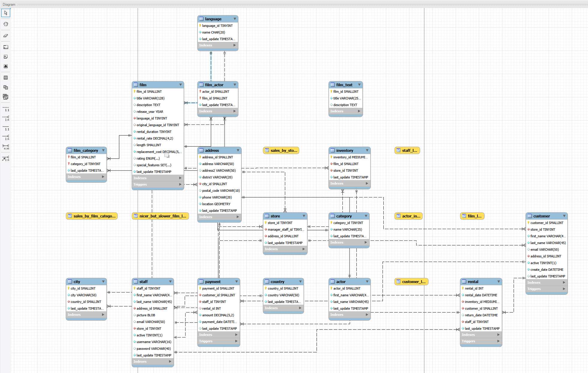588x373 pixels.
Task: Select the Place Image tool
Action: (6, 66)
